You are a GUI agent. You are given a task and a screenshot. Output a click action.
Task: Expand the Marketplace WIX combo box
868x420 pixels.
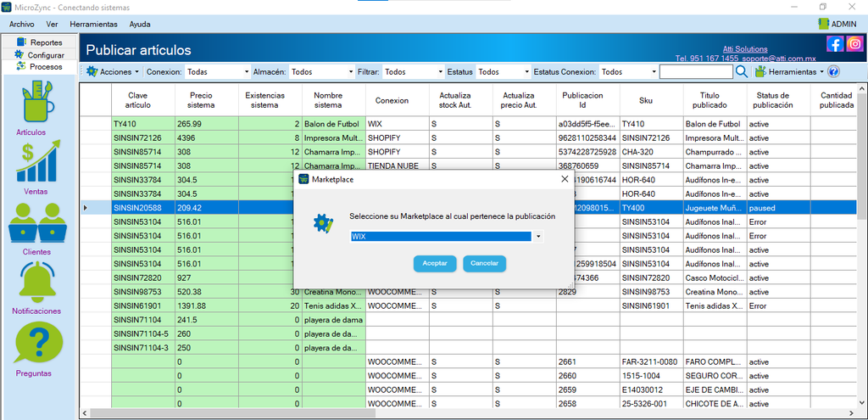[538, 237]
